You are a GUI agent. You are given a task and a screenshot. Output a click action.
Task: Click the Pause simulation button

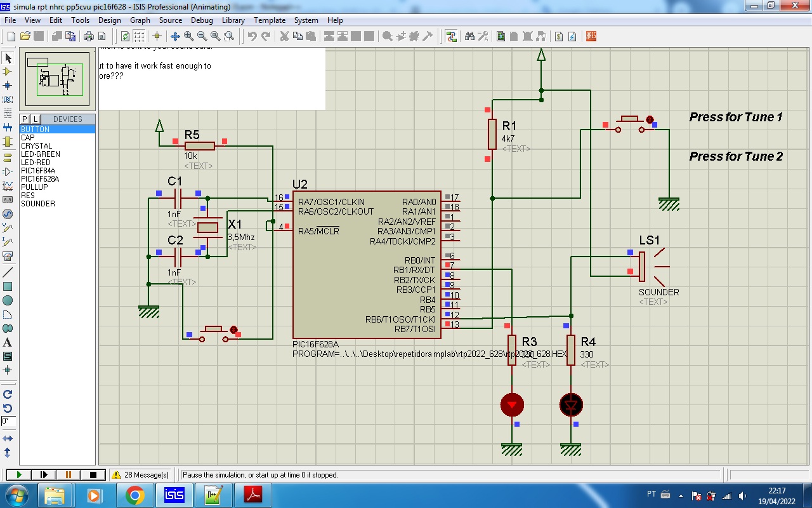click(x=69, y=474)
